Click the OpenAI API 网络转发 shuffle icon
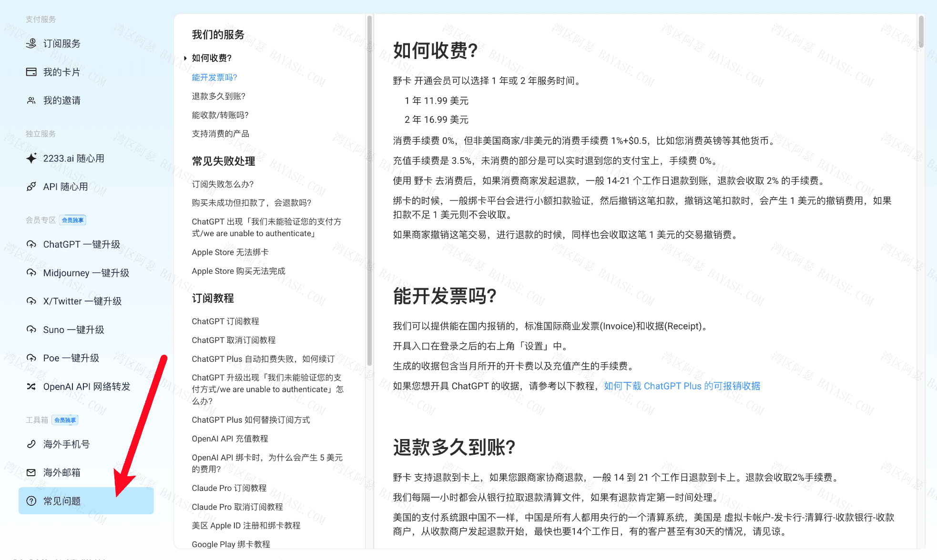 click(31, 387)
